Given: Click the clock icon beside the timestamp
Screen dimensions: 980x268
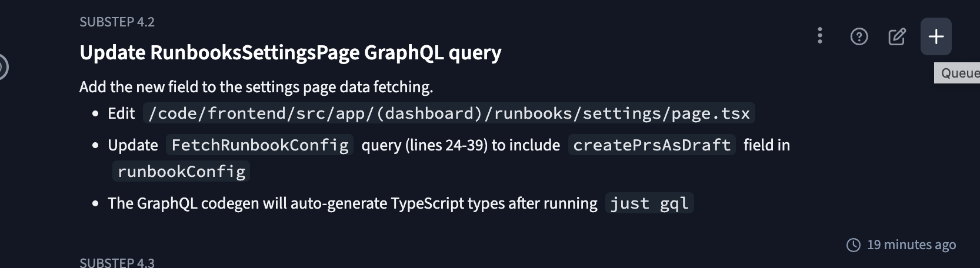Looking at the screenshot, I should (x=853, y=245).
